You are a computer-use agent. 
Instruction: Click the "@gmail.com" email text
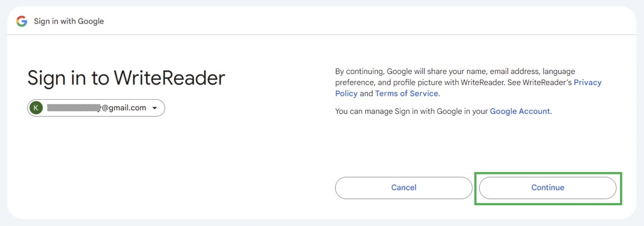pos(124,108)
